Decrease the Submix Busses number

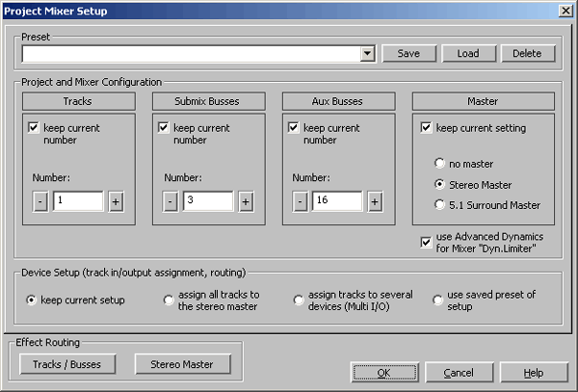point(170,201)
